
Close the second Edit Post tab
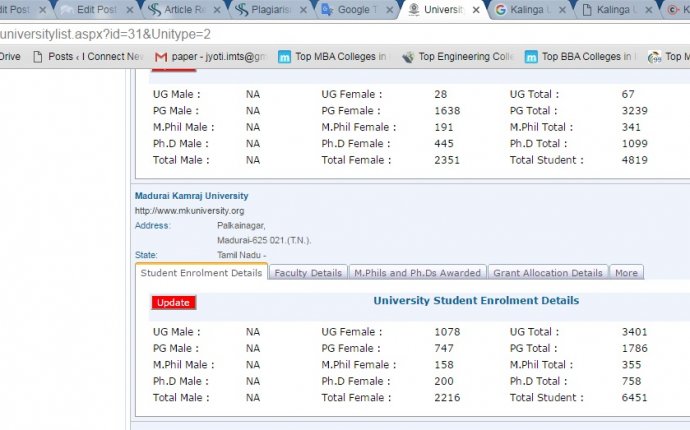click(x=130, y=10)
